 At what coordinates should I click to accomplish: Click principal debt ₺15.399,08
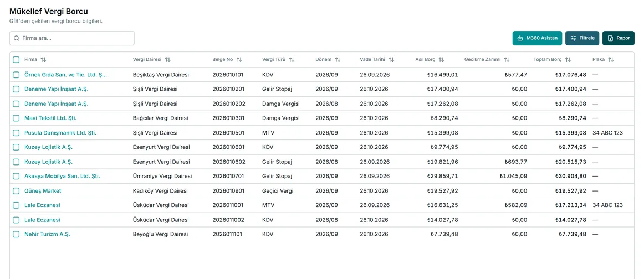[442, 133]
